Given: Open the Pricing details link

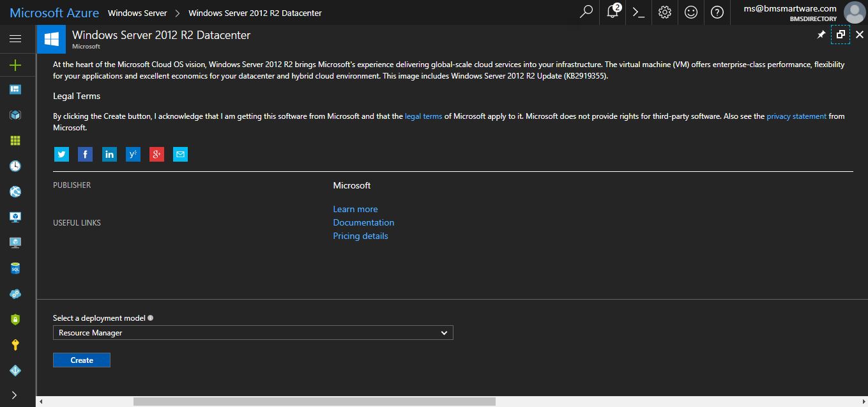Looking at the screenshot, I should click(360, 236).
